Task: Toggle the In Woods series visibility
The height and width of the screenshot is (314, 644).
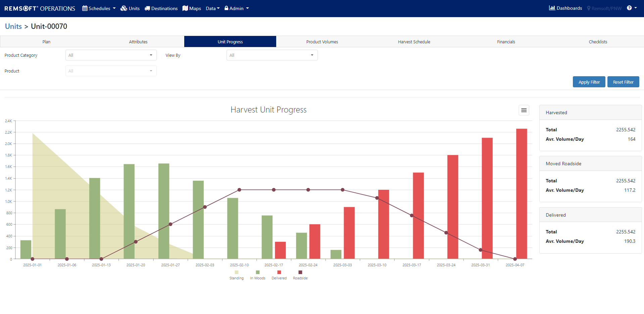Action: [x=257, y=275]
